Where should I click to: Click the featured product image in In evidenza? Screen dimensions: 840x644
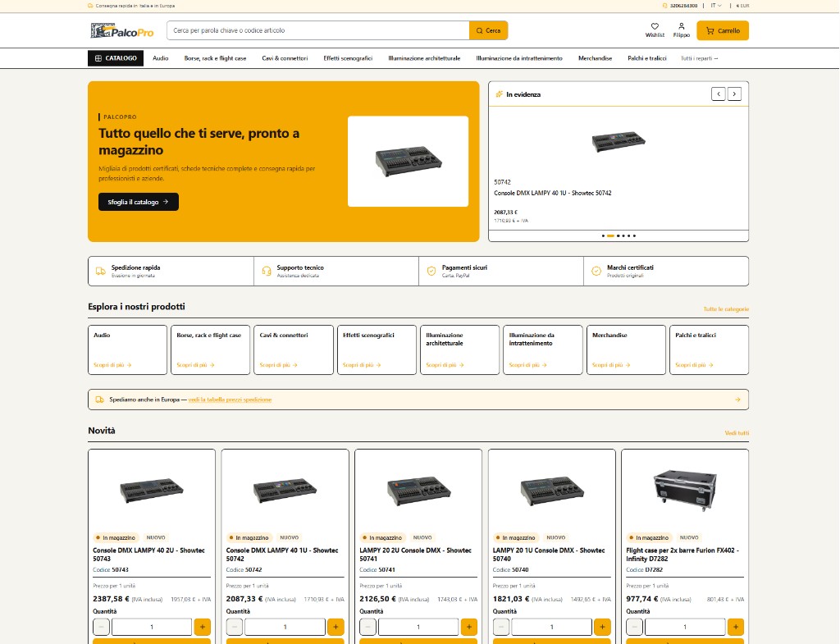[x=619, y=142]
